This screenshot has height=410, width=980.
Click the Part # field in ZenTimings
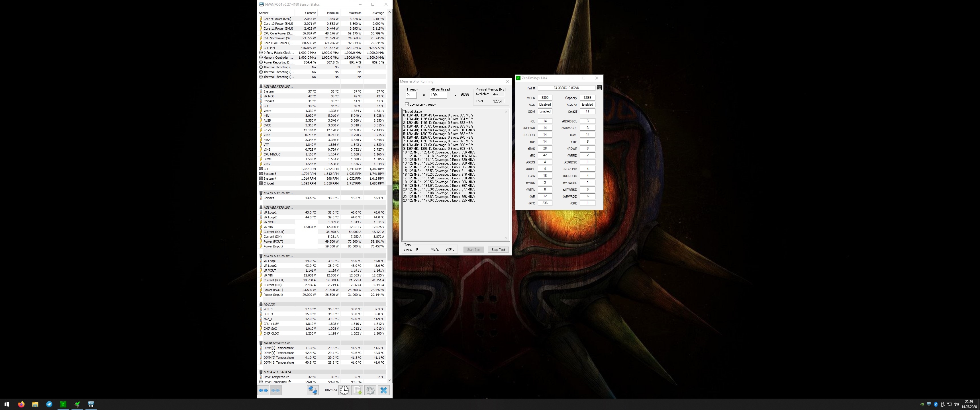[x=566, y=88]
